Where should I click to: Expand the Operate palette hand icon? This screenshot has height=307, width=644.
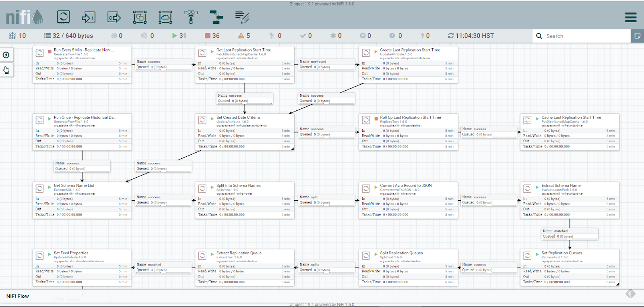tap(6, 70)
